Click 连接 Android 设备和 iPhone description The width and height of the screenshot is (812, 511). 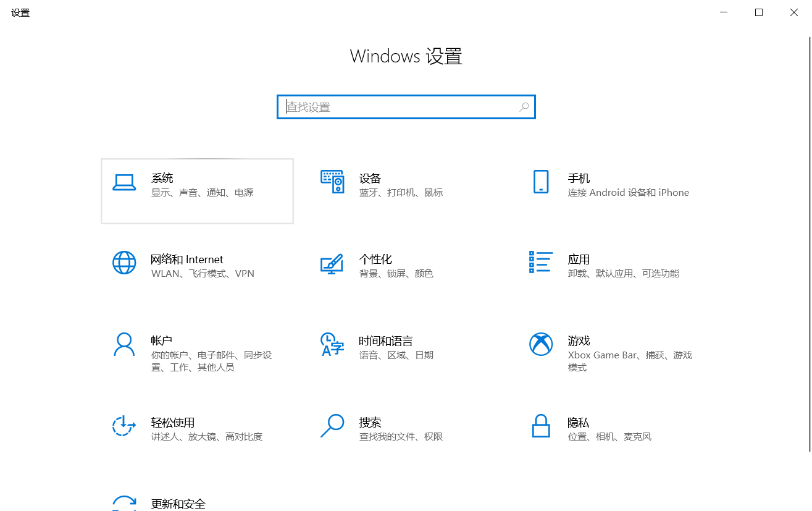click(629, 193)
